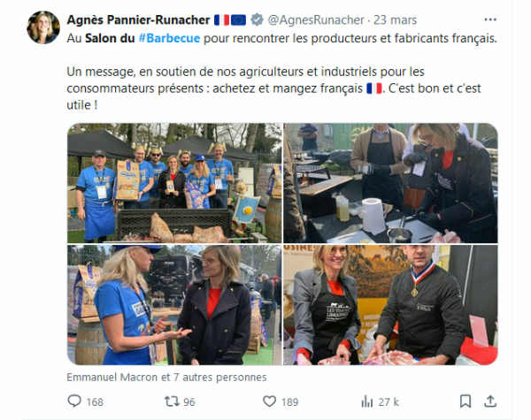Viewport: 531px width, 420px height.
Task: Open view analytics bar-chart icon
Action: pyautogui.click(x=366, y=401)
